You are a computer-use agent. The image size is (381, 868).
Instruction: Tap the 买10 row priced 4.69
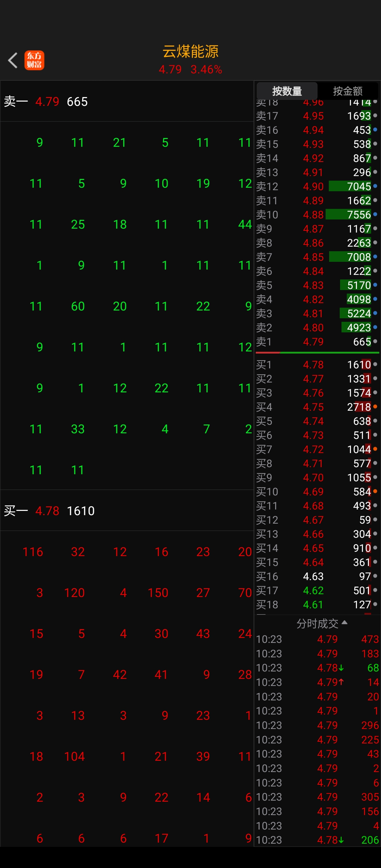click(317, 492)
